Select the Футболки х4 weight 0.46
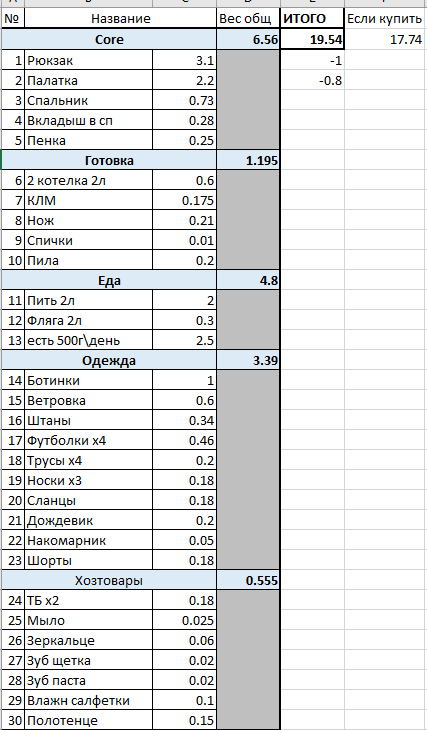The width and height of the screenshot is (427, 730). [x=184, y=441]
